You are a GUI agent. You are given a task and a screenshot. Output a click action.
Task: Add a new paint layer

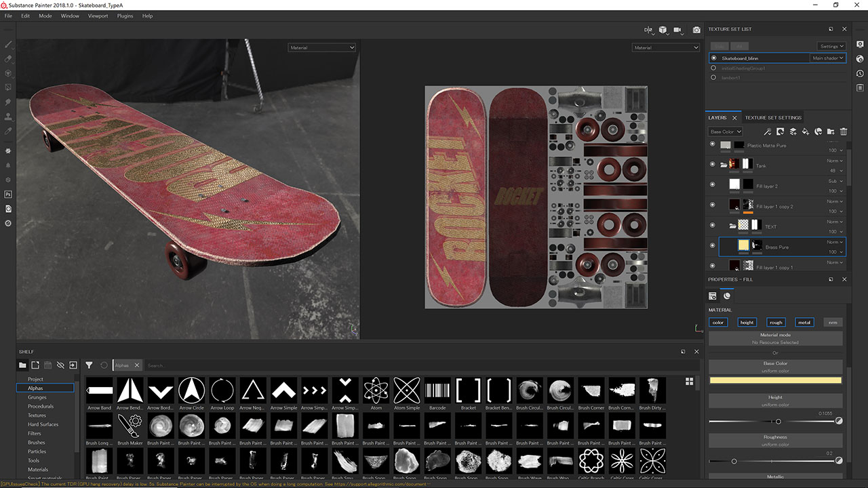793,131
